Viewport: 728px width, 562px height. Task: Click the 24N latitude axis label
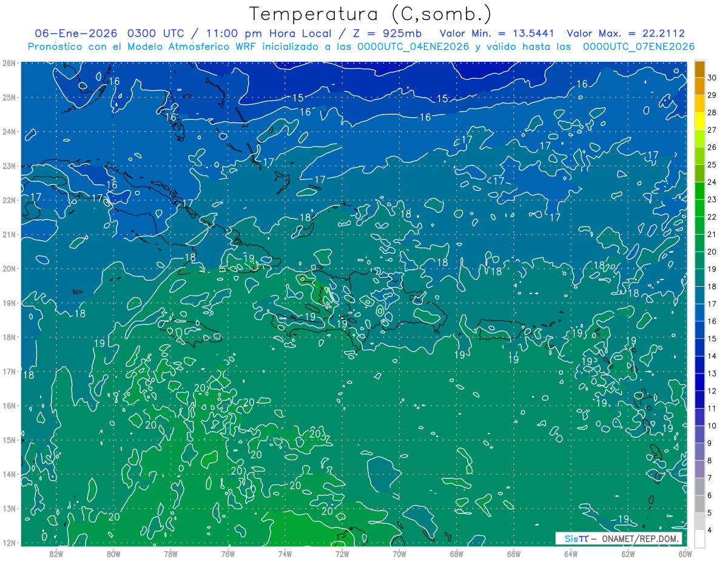tap(8, 132)
